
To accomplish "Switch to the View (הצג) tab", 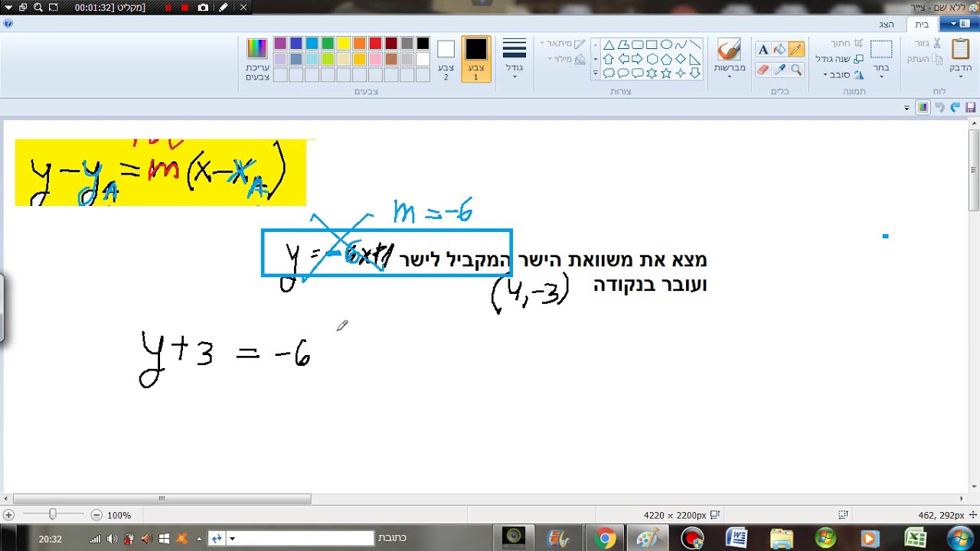I will coord(886,24).
